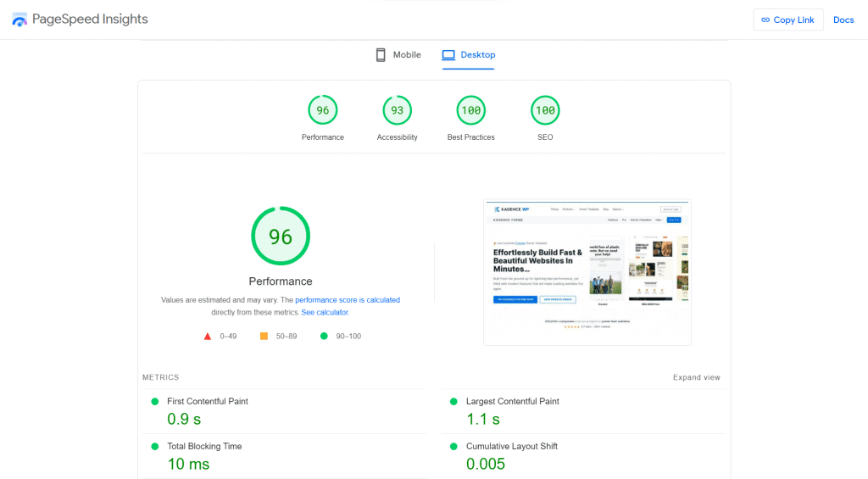This screenshot has height=479, width=868.
Task: Expand the metrics view
Action: (x=696, y=377)
